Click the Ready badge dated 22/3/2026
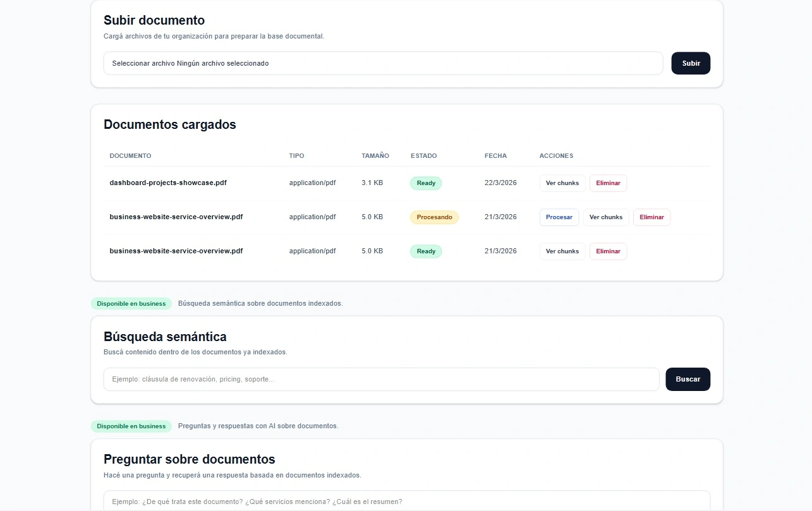This screenshot has height=511, width=812. [426, 183]
